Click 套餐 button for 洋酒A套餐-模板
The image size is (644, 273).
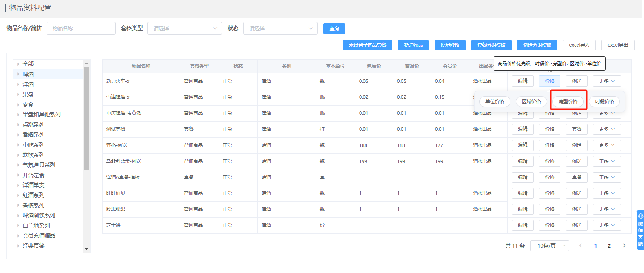577,177
